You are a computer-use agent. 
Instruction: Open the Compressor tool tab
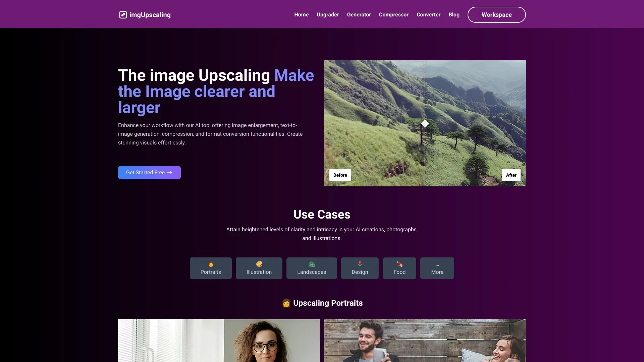pyautogui.click(x=393, y=15)
